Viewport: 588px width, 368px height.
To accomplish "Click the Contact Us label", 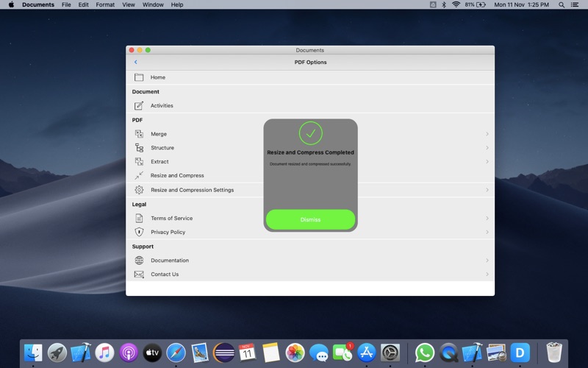I will coord(165,274).
